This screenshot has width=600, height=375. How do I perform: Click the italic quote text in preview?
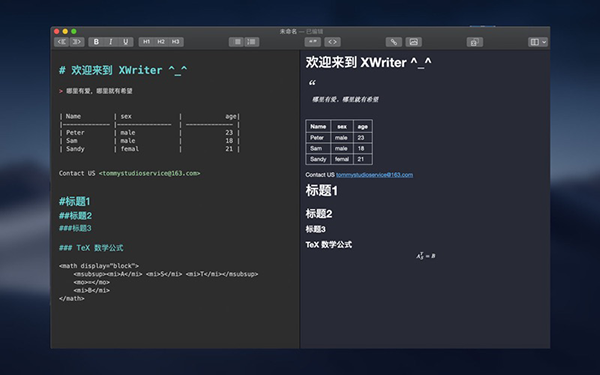click(x=345, y=99)
